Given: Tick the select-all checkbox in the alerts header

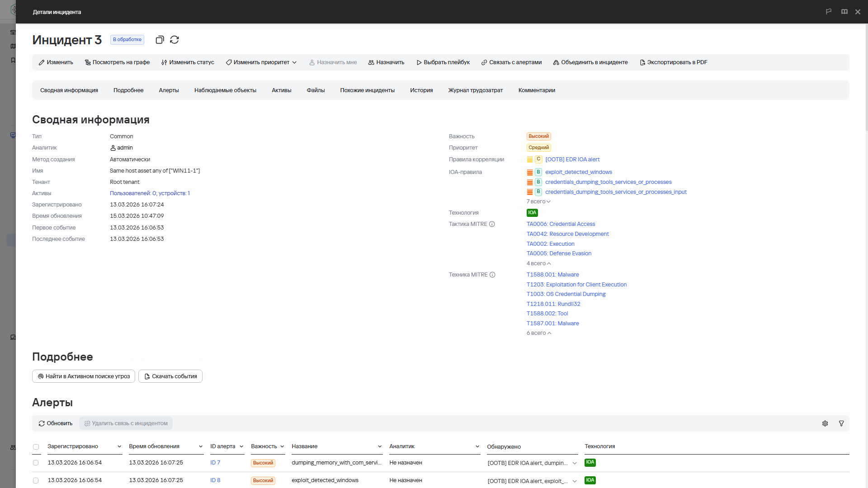Looking at the screenshot, I should click(36, 447).
